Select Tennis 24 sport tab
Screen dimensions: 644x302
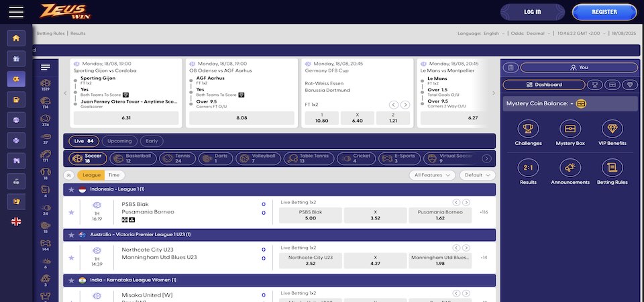point(177,158)
